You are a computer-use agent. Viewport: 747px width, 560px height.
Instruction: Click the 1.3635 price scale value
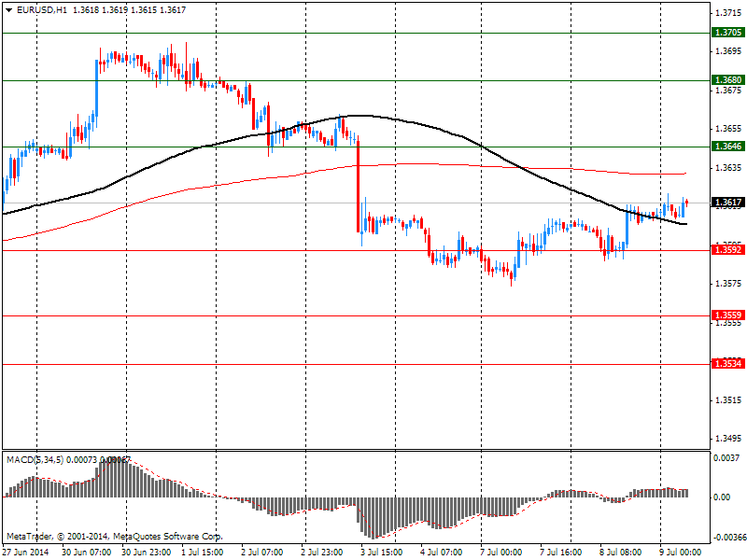(729, 168)
